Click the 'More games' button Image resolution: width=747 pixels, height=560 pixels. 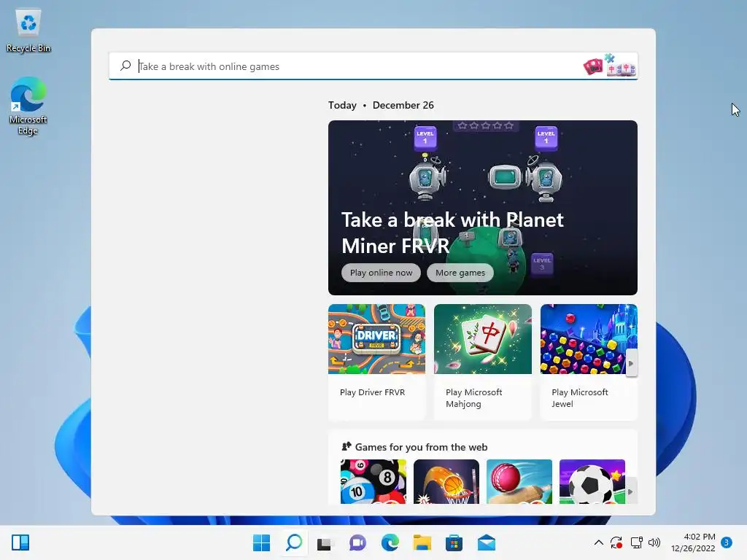click(460, 273)
